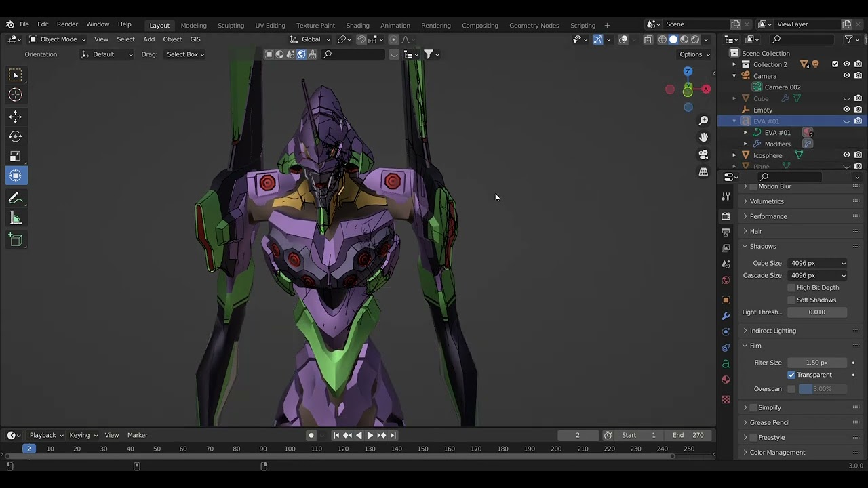Expand the Color Management panel

(777, 452)
